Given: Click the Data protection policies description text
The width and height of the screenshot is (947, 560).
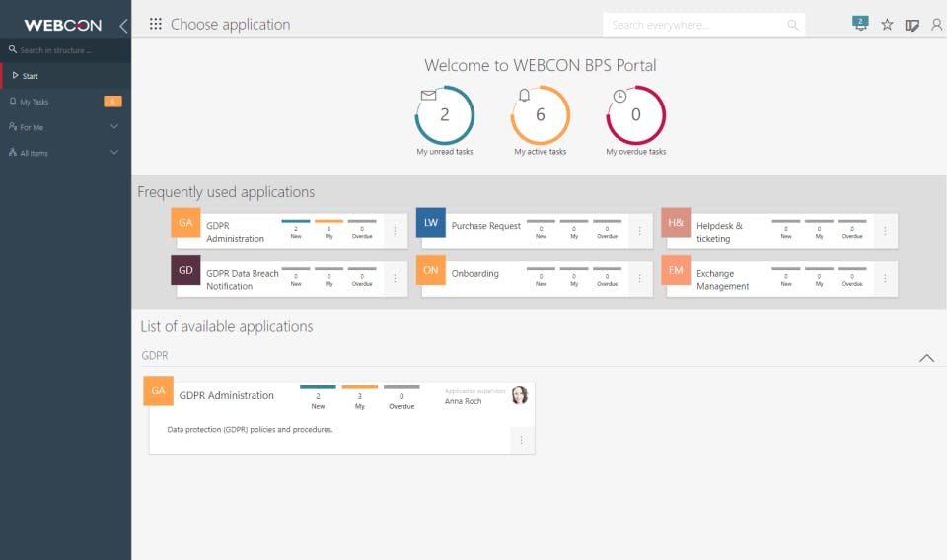Looking at the screenshot, I should (x=250, y=429).
